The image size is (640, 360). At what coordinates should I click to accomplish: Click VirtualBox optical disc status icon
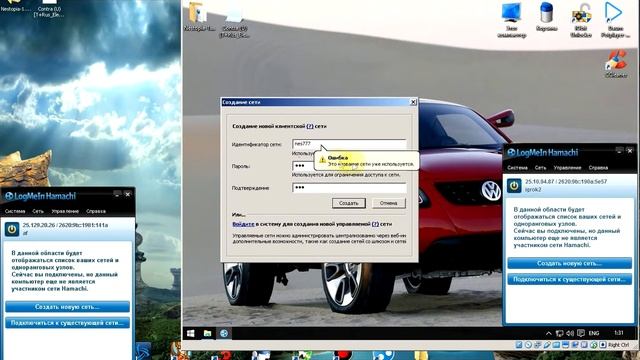528,345
